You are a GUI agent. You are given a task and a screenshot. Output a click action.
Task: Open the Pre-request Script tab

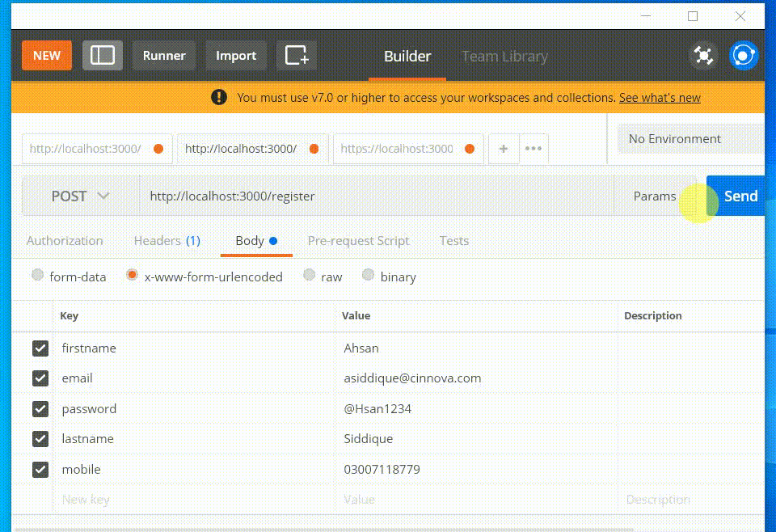358,240
